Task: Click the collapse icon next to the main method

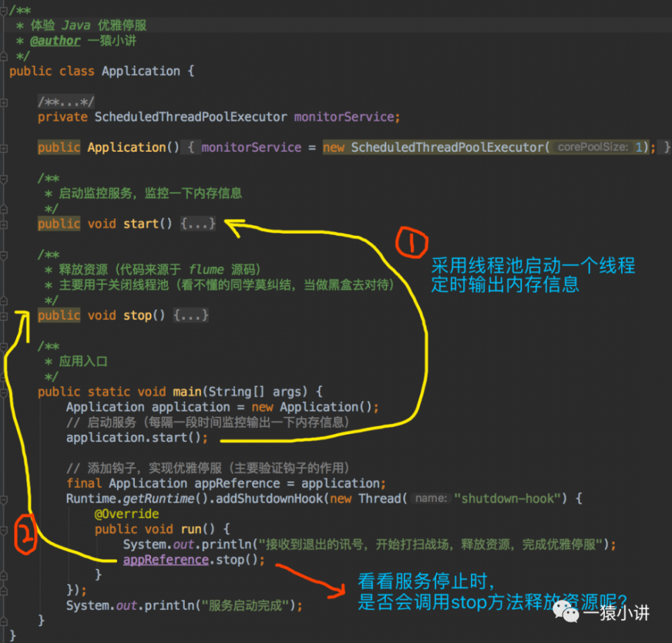Action: (x=5, y=392)
